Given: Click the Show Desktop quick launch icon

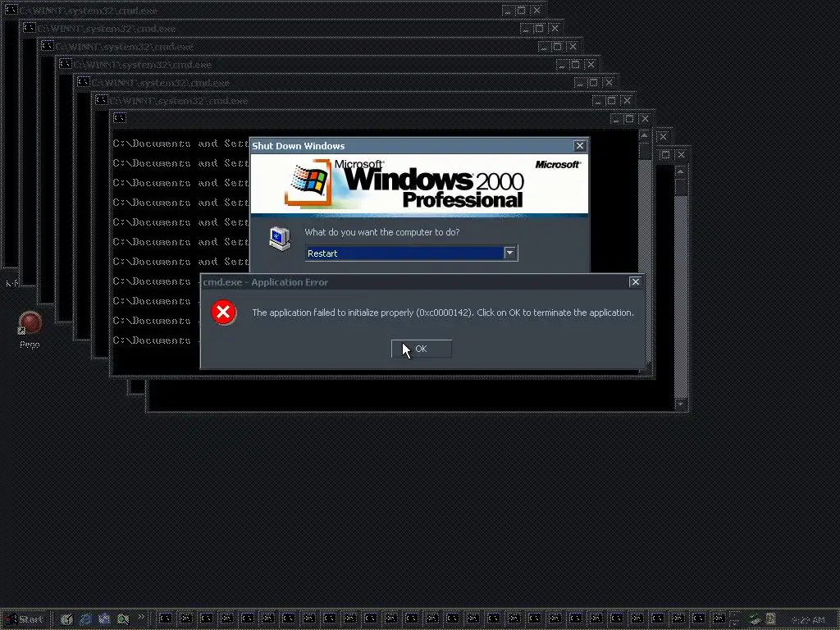Looking at the screenshot, I should pos(66,619).
